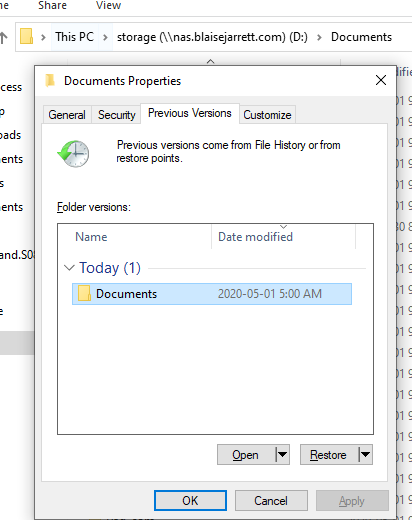The image size is (412, 520).
Task: Collapse the Today (1) group
Action: (69, 268)
